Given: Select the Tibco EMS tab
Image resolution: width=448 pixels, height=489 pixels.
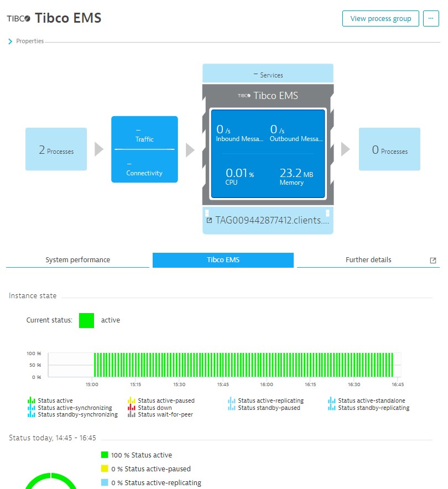Looking at the screenshot, I should pos(223,260).
